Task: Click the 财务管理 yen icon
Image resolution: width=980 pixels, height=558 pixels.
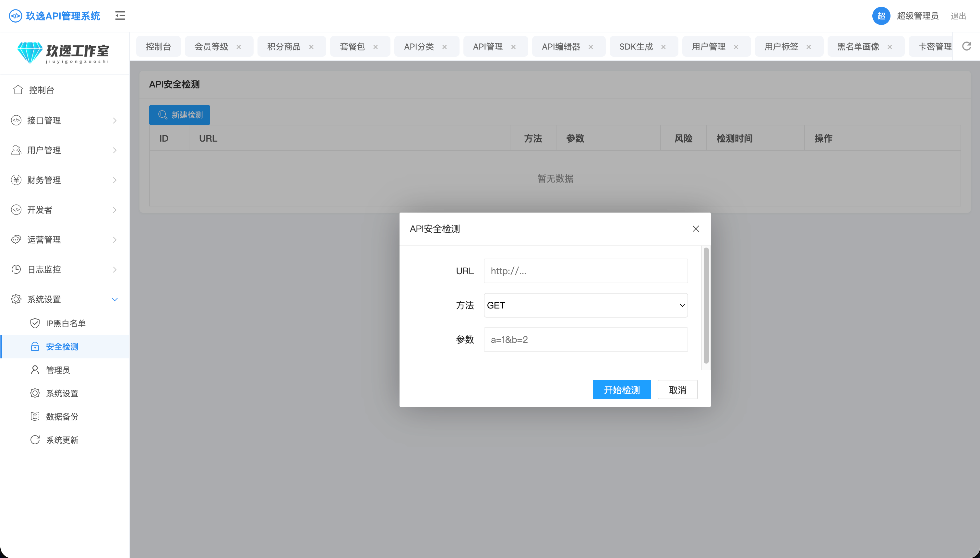Action: click(16, 180)
